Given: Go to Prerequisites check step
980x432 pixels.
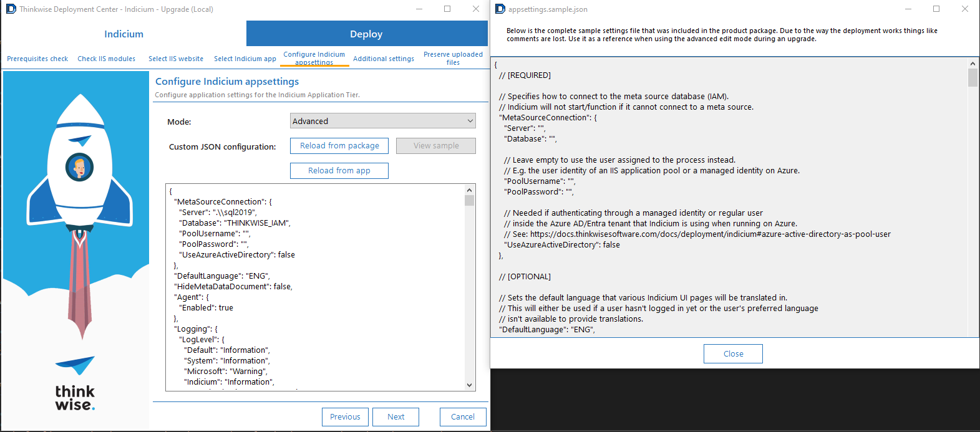Looking at the screenshot, I should (37, 59).
